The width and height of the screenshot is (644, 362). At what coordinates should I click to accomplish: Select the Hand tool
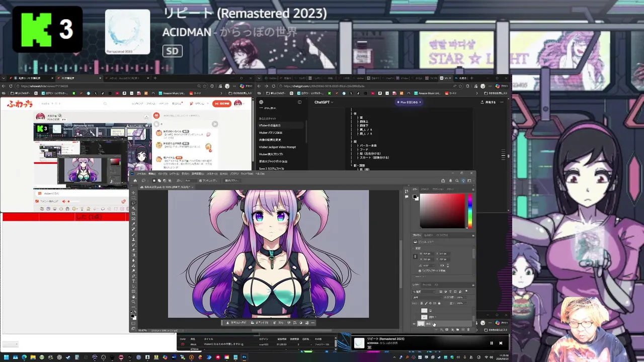point(133,297)
